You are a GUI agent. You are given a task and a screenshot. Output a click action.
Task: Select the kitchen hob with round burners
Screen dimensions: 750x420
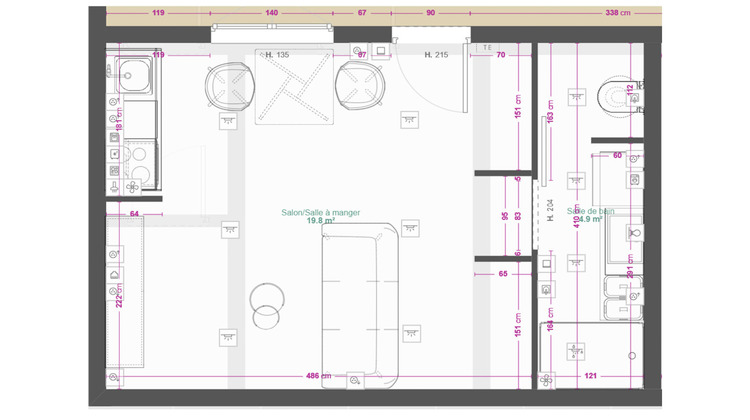tap(139, 163)
